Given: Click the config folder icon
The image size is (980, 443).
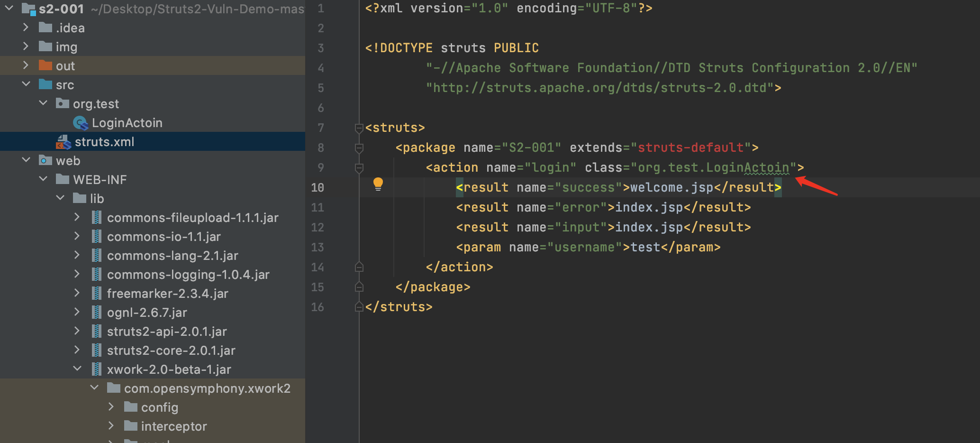Looking at the screenshot, I should pyautogui.click(x=131, y=407).
